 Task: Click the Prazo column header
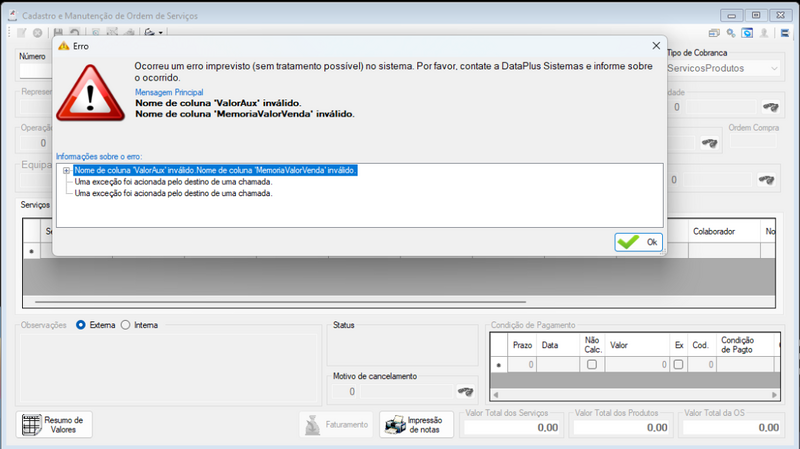(x=522, y=345)
